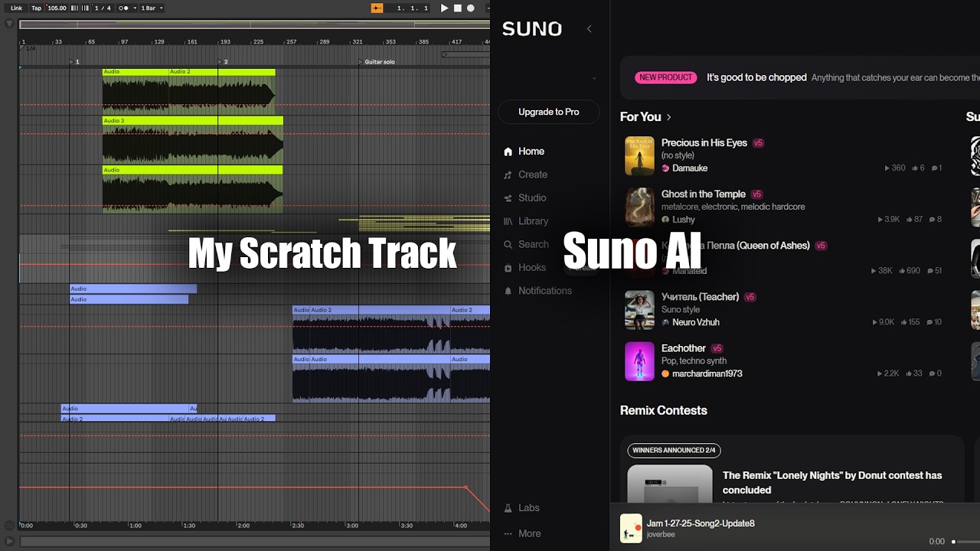980x551 pixels.
Task: Open Create in Suno sidebar
Action: [525, 174]
